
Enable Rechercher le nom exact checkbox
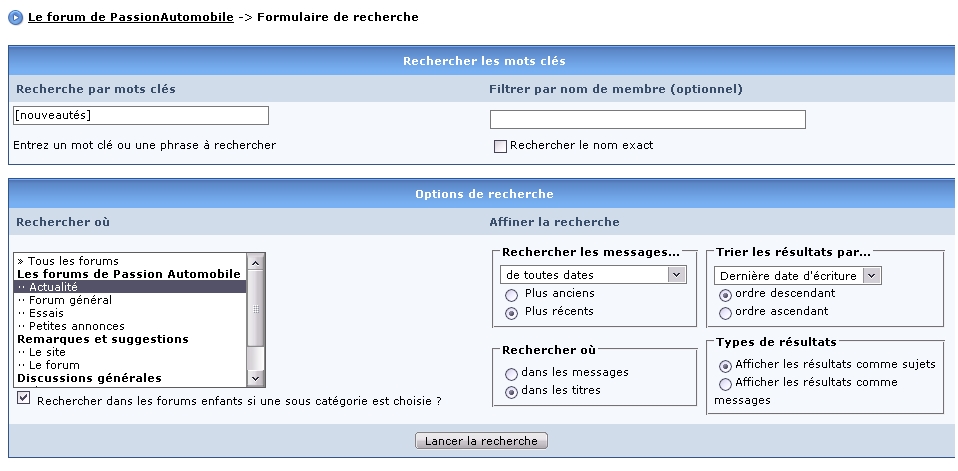tap(500, 146)
